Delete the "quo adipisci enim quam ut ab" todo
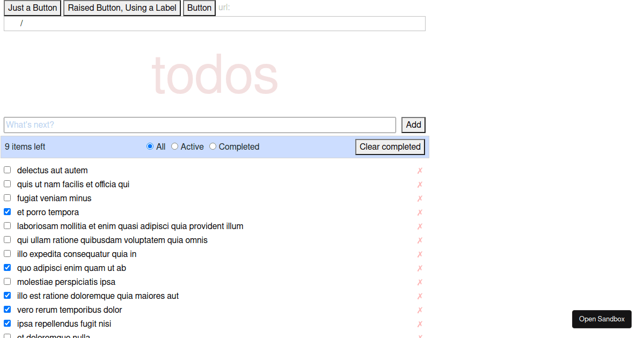644x338 pixels. (x=420, y=268)
